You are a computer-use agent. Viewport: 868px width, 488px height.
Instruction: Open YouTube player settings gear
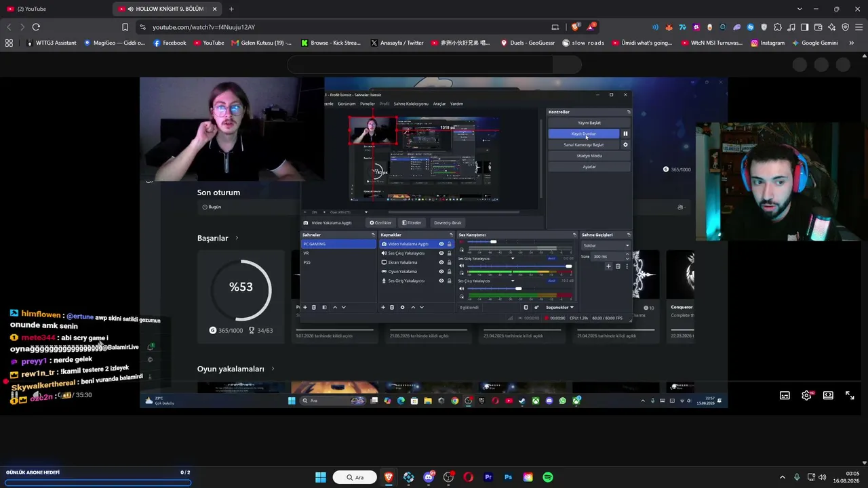coord(806,396)
